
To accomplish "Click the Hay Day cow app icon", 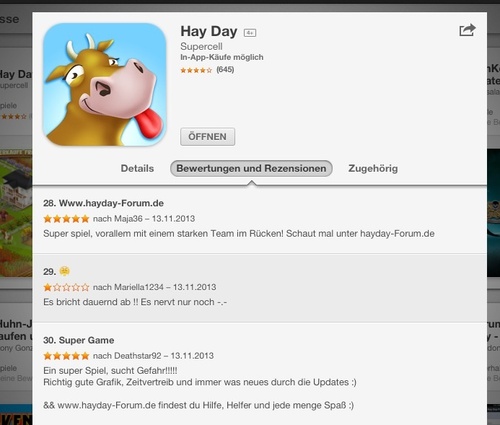I will 105,84.
